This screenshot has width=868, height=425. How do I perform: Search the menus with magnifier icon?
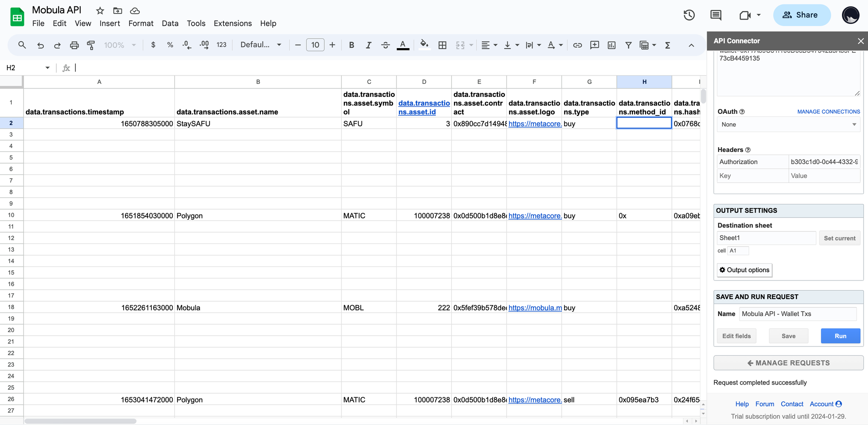22,45
